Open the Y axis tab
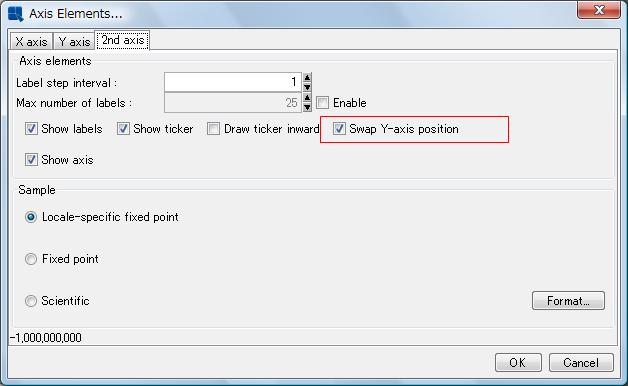The height and width of the screenshot is (386, 628). click(x=74, y=42)
